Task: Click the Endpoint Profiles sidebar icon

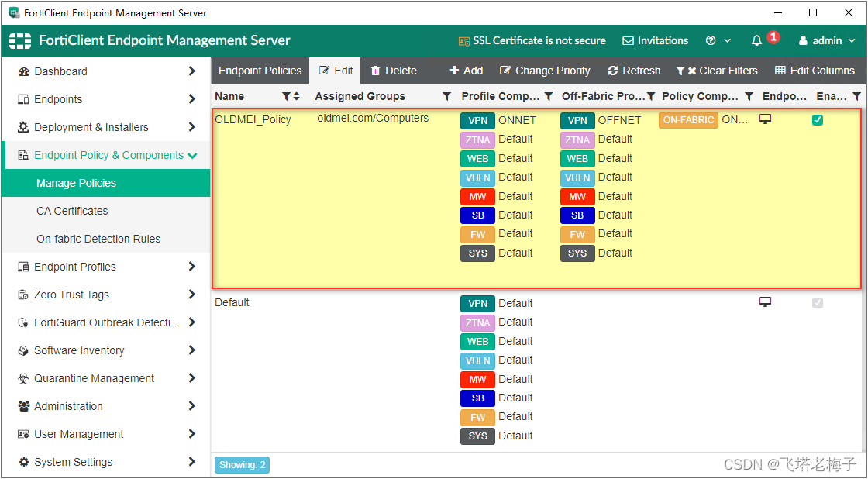Action: [23, 267]
